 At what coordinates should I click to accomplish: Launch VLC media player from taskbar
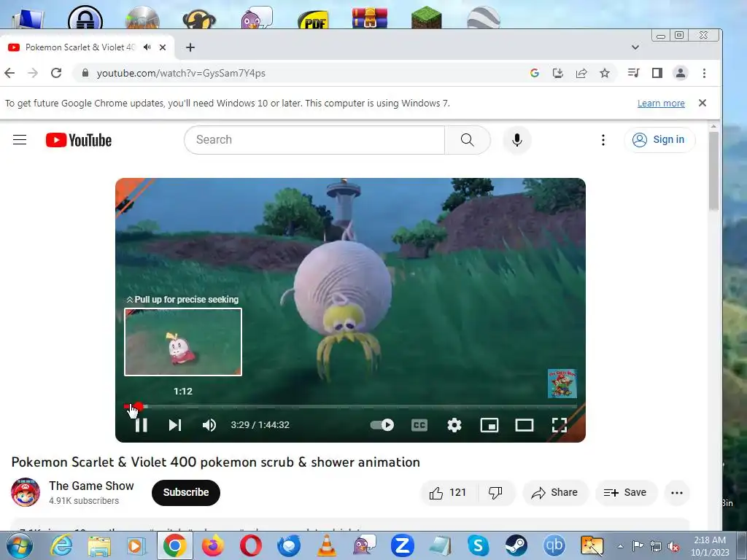tap(326, 545)
